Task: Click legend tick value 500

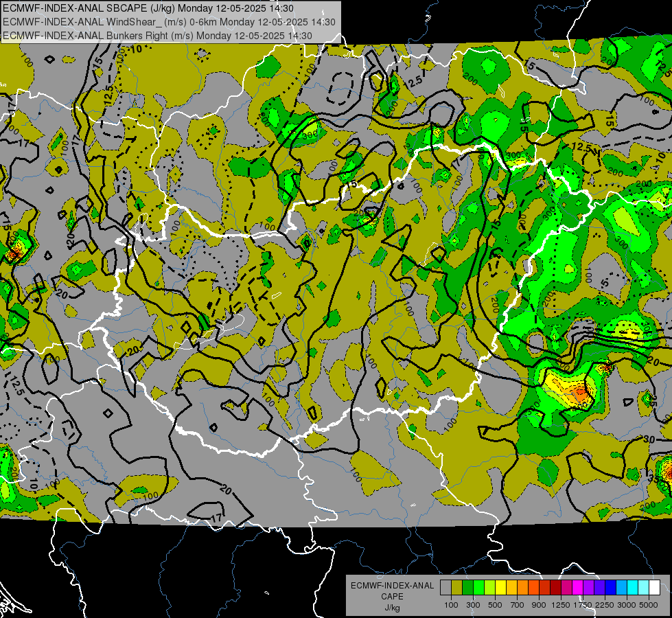Action: [495, 605]
